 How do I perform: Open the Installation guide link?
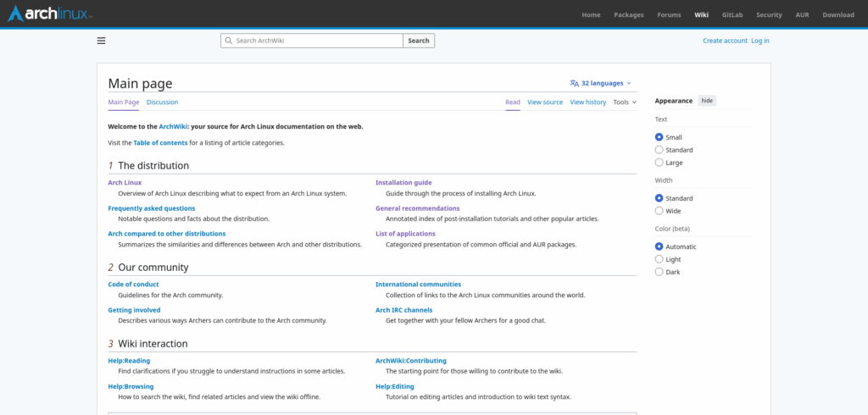tap(403, 183)
